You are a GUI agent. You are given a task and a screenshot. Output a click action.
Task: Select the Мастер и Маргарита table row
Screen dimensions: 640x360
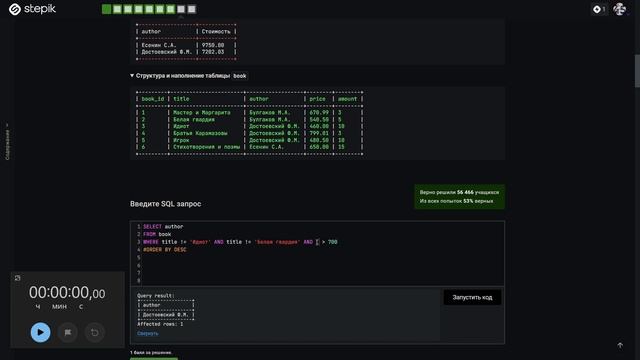[249, 112]
